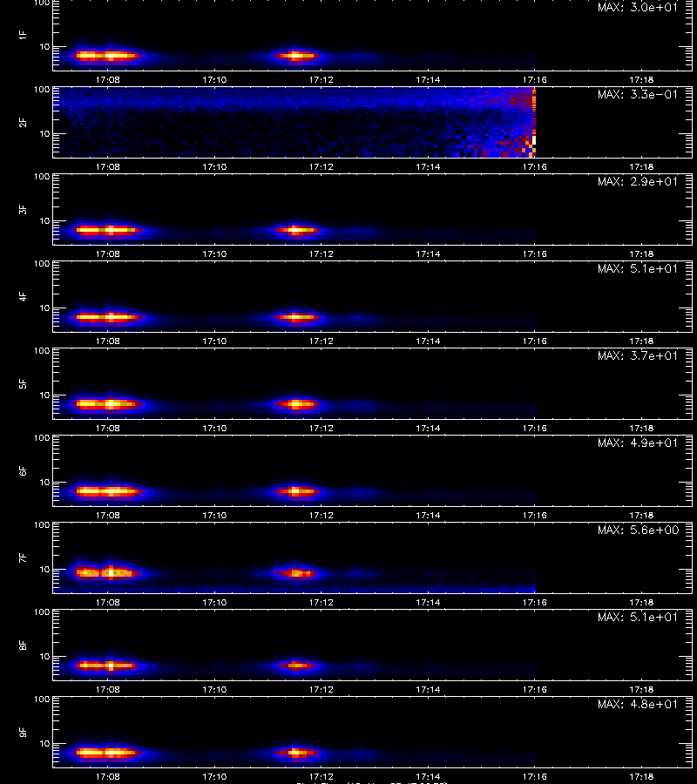Click the 17:12 tick label under panel 3F
The image size is (697, 784).
coord(321,254)
